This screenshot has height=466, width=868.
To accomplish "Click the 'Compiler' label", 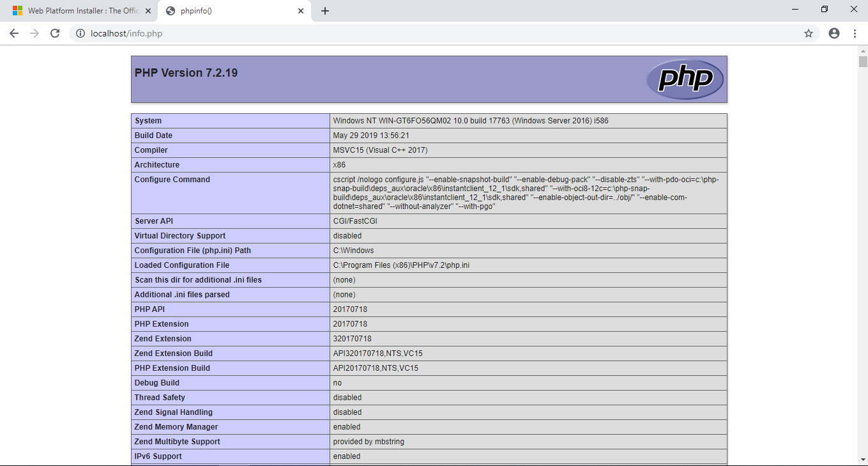I will pos(151,150).
